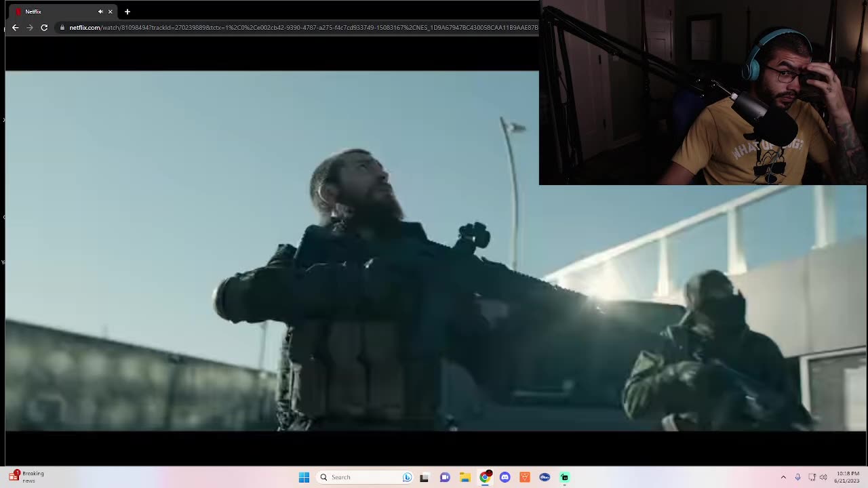Show hidden system tray icons
This screenshot has width=868, height=488.
pyautogui.click(x=783, y=477)
